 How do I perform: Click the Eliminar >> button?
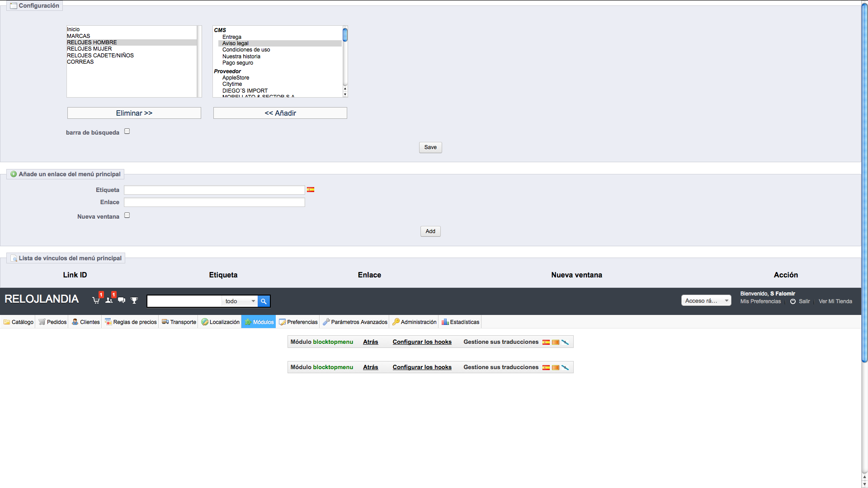[134, 113]
